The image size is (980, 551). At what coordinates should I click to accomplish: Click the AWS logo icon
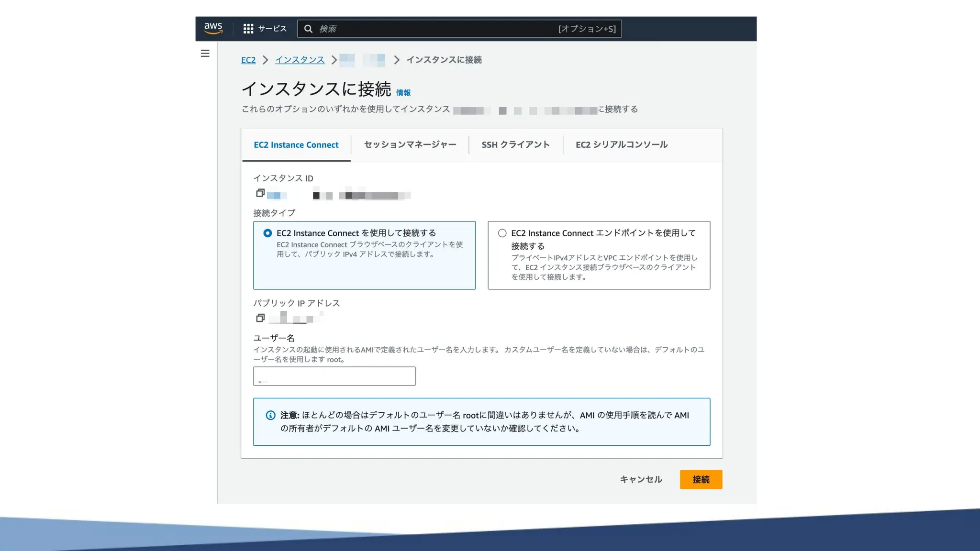click(x=213, y=28)
